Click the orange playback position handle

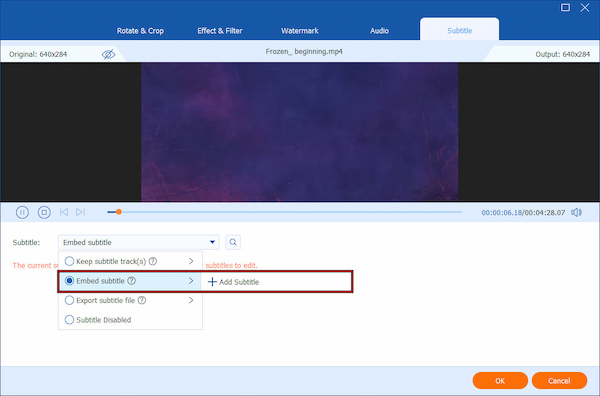click(x=119, y=212)
